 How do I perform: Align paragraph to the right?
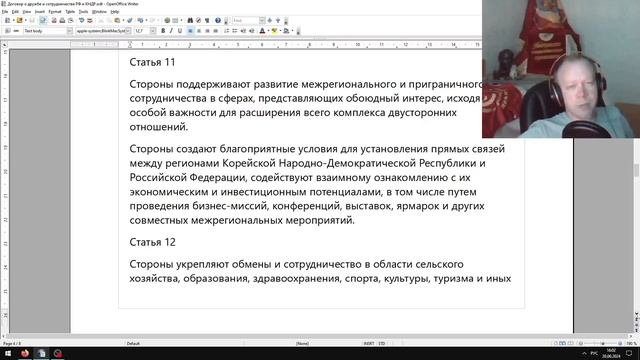207,31
